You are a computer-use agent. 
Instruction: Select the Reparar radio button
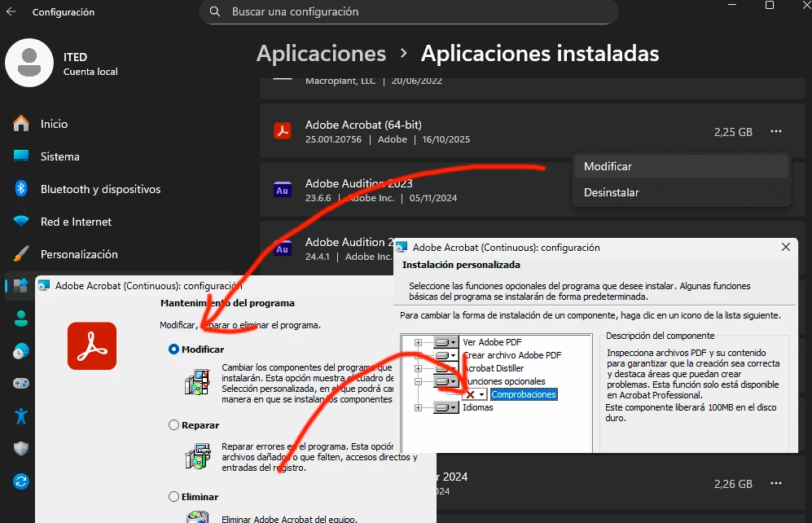point(174,424)
